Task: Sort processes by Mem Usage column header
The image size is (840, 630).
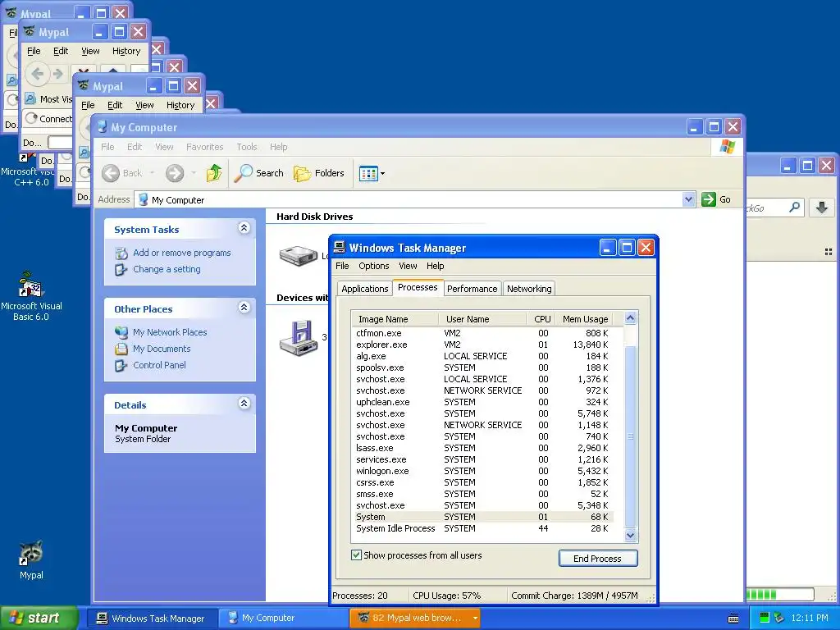Action: pos(584,319)
